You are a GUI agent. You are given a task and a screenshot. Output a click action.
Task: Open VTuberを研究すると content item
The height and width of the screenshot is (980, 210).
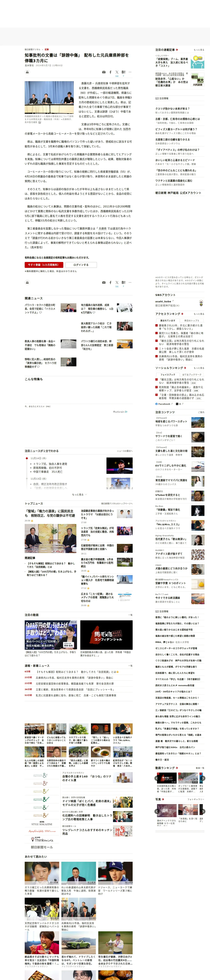(168, 495)
